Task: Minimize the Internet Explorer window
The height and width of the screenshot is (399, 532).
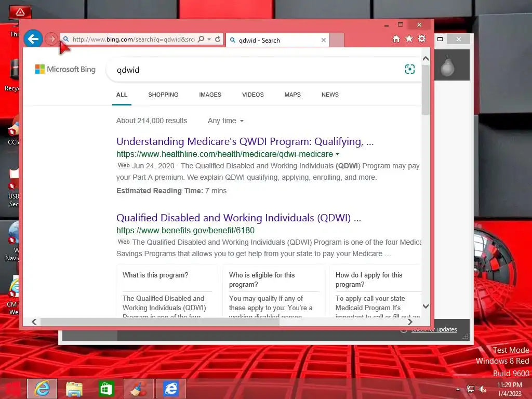Action: (386, 25)
